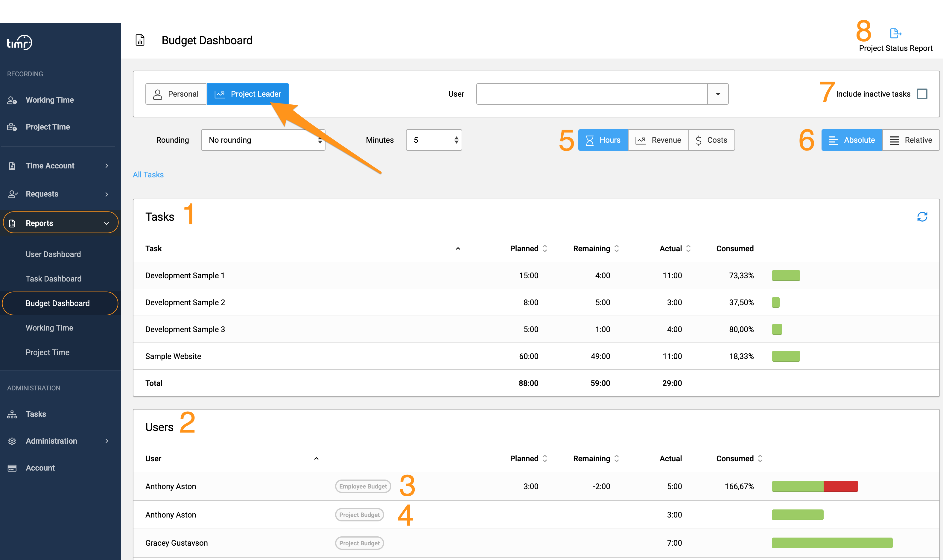Open Development Sample 2 task

185,302
